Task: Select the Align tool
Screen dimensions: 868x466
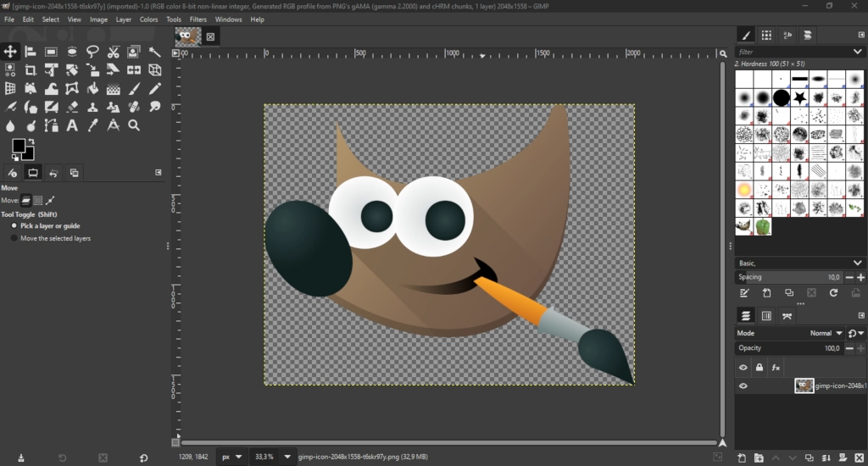Action: click(x=31, y=52)
